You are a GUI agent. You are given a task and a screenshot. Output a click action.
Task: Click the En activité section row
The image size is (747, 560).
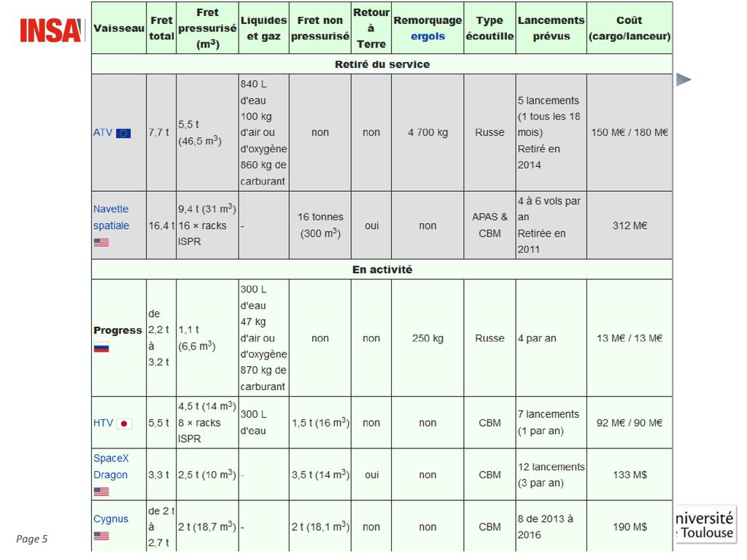point(382,270)
